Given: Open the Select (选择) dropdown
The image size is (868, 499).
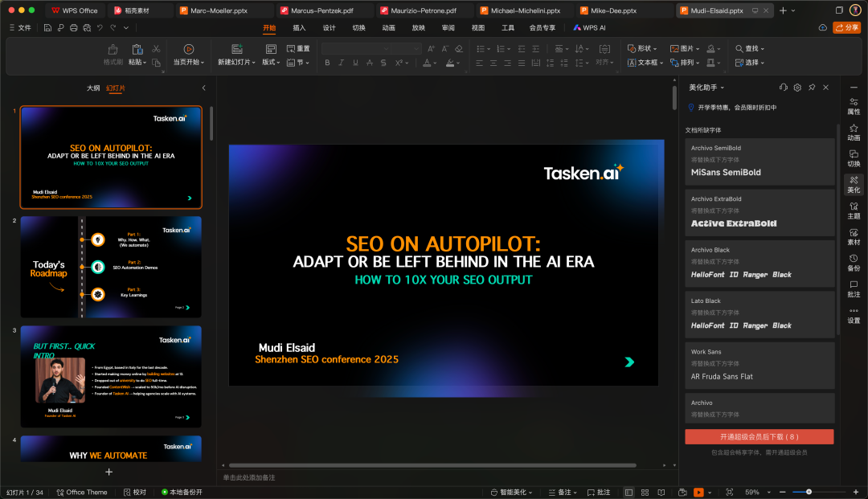Looking at the screenshot, I should pyautogui.click(x=750, y=63).
